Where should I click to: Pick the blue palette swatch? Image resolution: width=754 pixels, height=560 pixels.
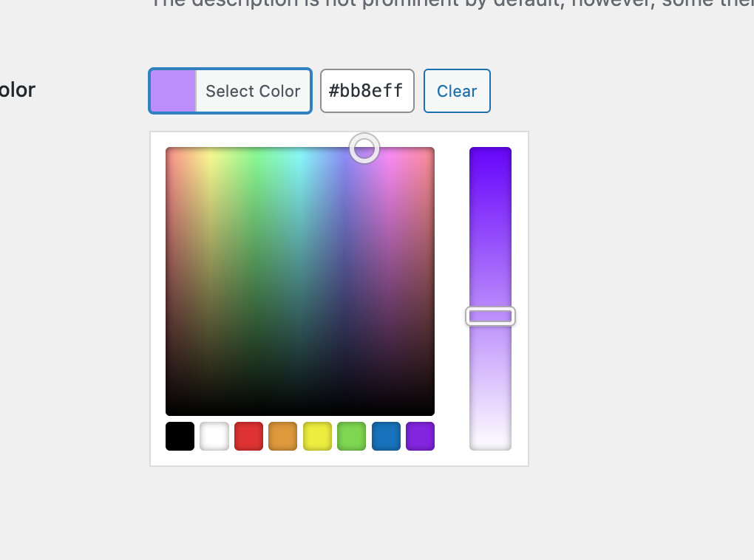tap(386, 436)
